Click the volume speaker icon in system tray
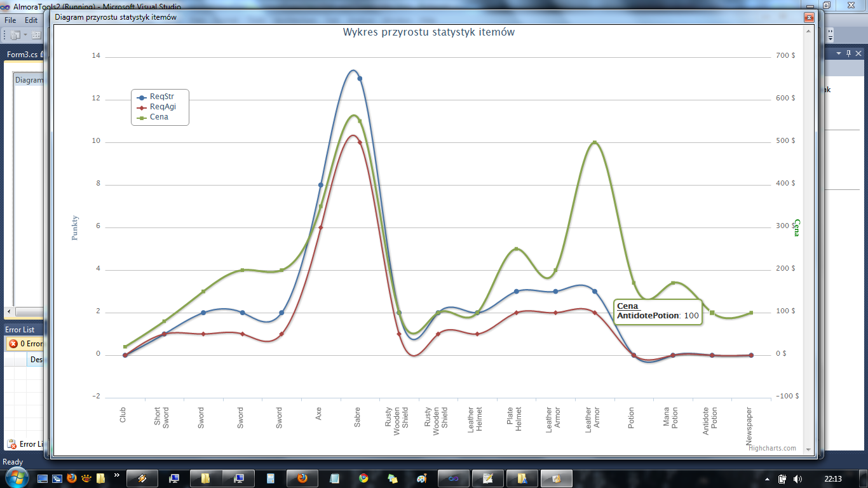 click(798, 478)
